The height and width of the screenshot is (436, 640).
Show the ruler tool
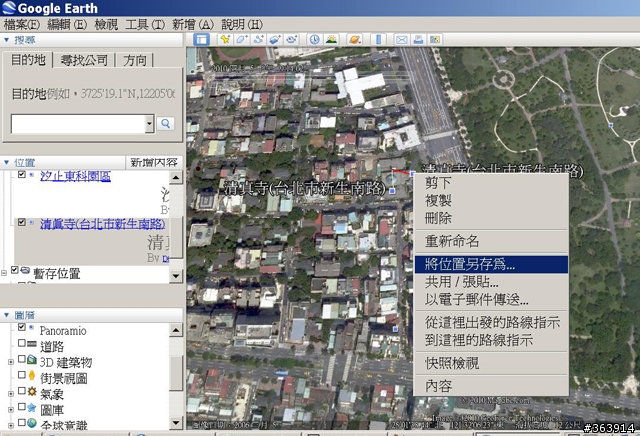[378, 40]
